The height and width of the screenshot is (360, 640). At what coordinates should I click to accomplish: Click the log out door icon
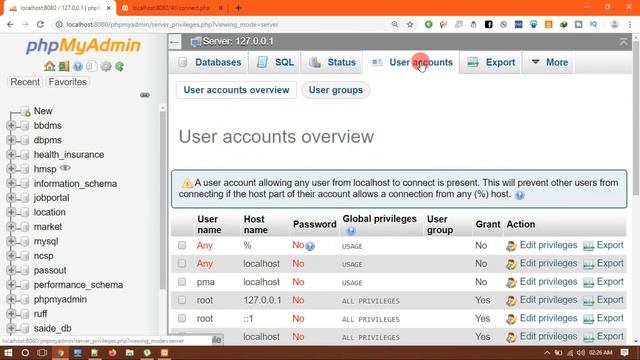pyautogui.click(x=64, y=66)
